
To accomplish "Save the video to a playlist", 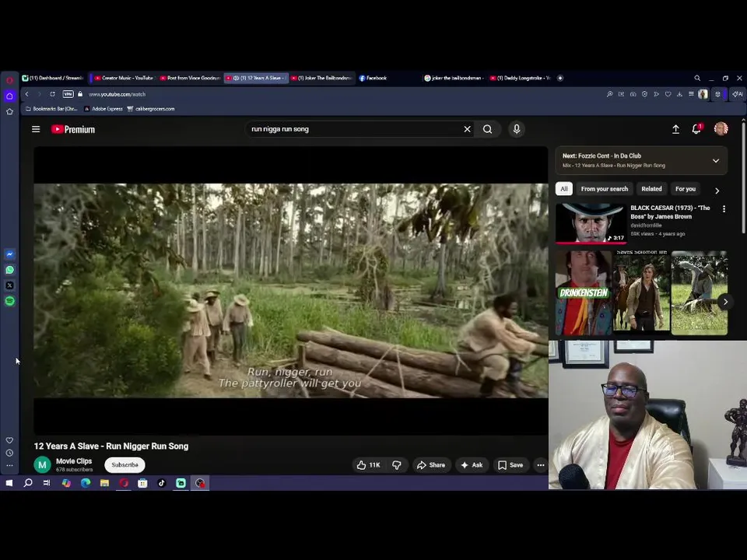I will point(510,465).
